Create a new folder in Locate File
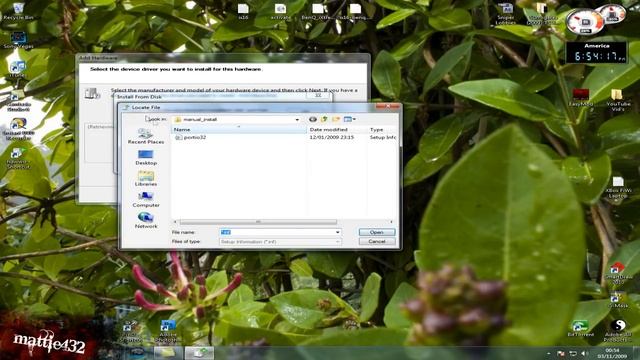640x360 pixels. point(336,119)
